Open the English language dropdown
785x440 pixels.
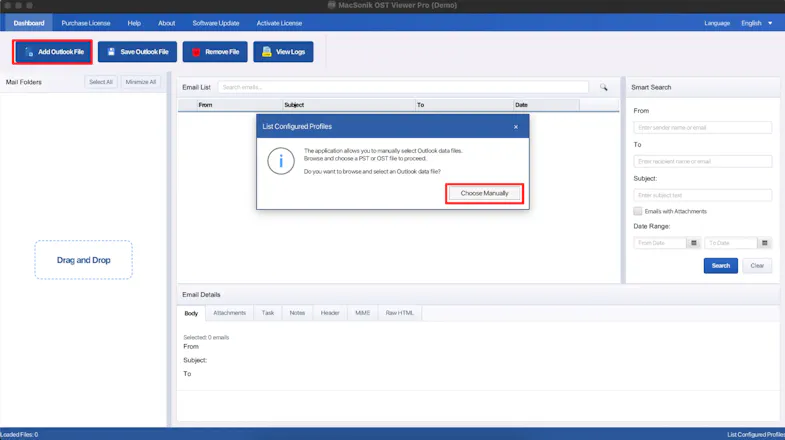pyautogui.click(x=756, y=23)
